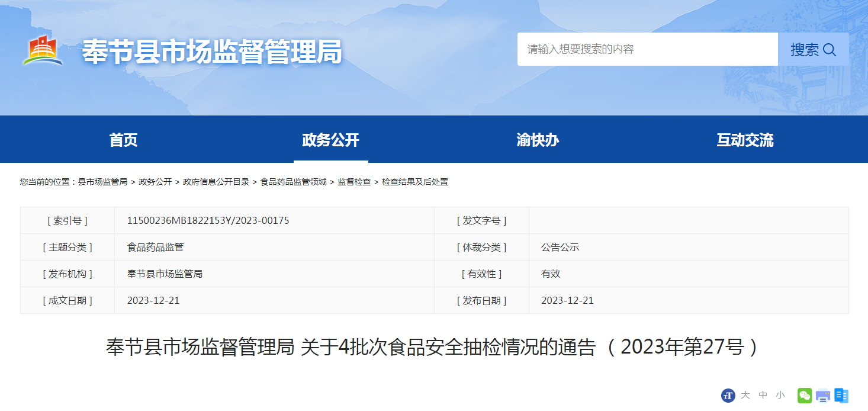
Task: Click the 发布日期 value 2023-12-21
Action: point(567,300)
